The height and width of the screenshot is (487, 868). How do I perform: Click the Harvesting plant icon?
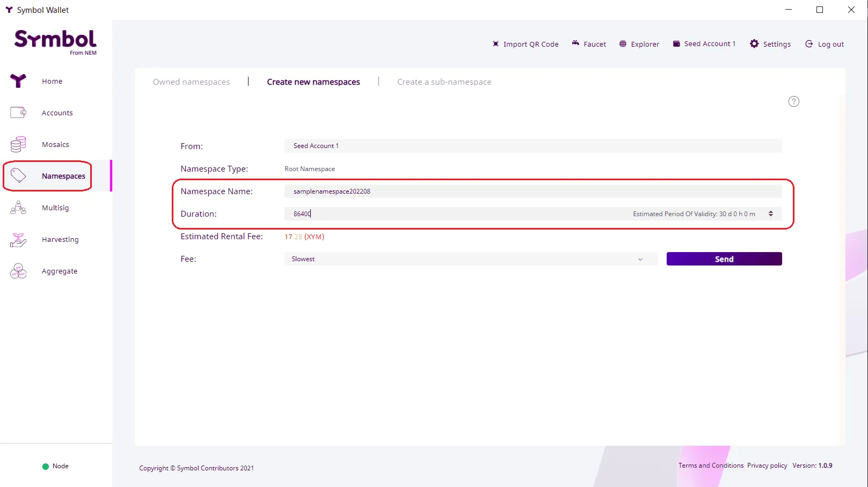(x=18, y=239)
